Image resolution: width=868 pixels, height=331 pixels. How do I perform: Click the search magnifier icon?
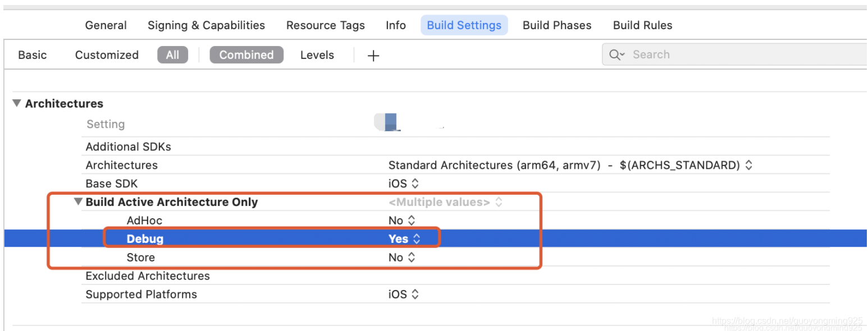point(616,54)
